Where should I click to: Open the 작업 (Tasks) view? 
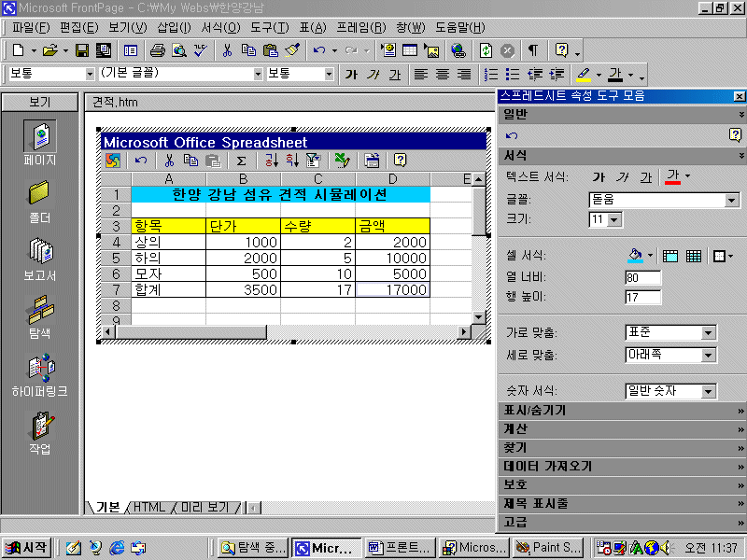tap(39, 433)
